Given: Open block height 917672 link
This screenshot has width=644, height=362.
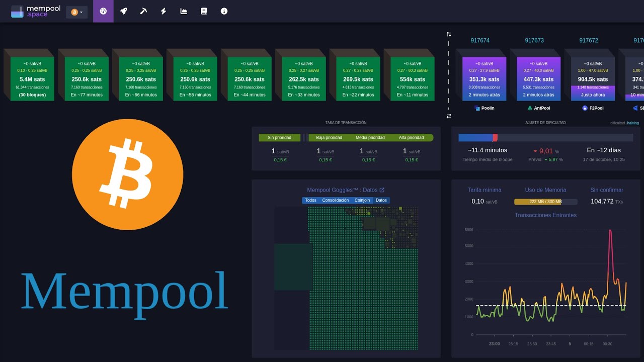Looking at the screenshot, I should tap(589, 40).
